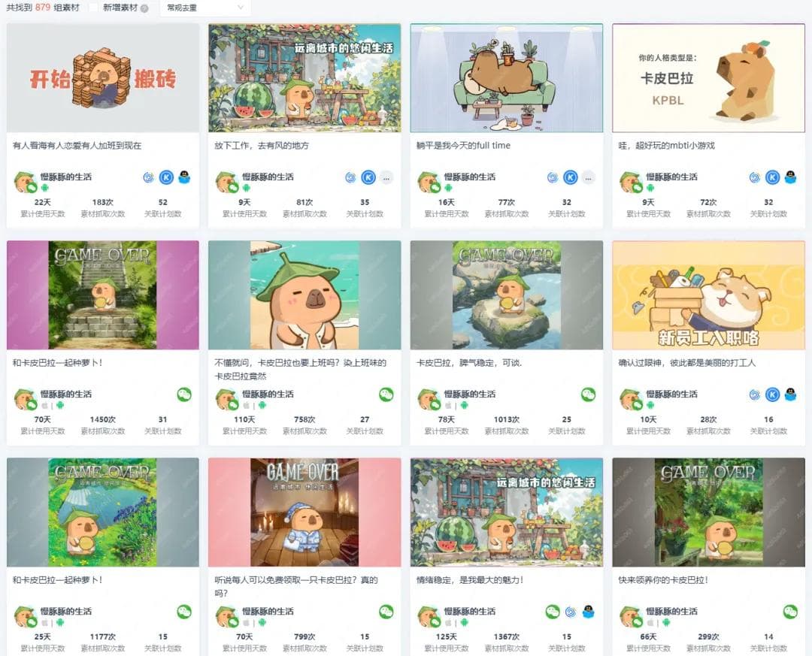
Task: Click the help icon beside 新增素材
Action: pyautogui.click(x=144, y=8)
